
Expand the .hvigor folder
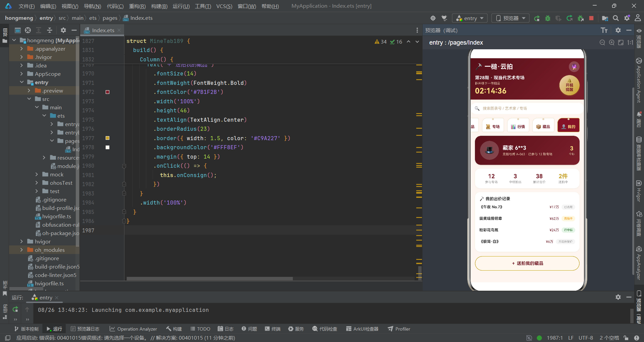21,57
